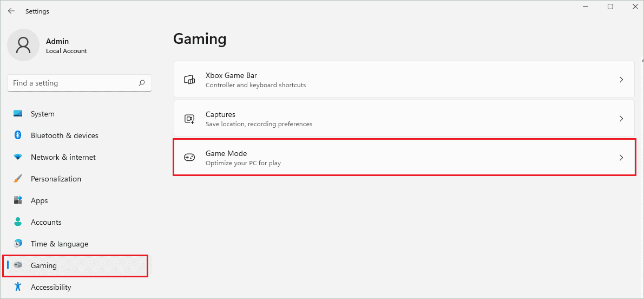The image size is (644, 299).
Task: Select the Bluetooth icon in the sidebar
Action: click(x=18, y=135)
